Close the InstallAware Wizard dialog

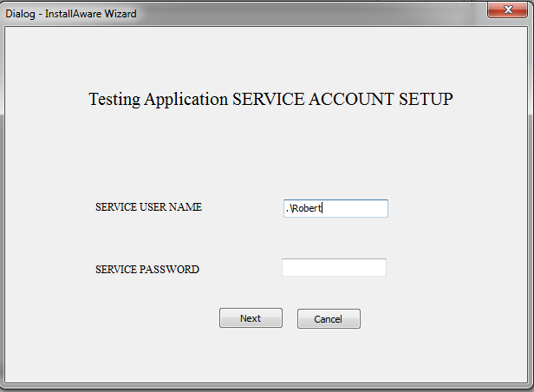pyautogui.click(x=507, y=10)
